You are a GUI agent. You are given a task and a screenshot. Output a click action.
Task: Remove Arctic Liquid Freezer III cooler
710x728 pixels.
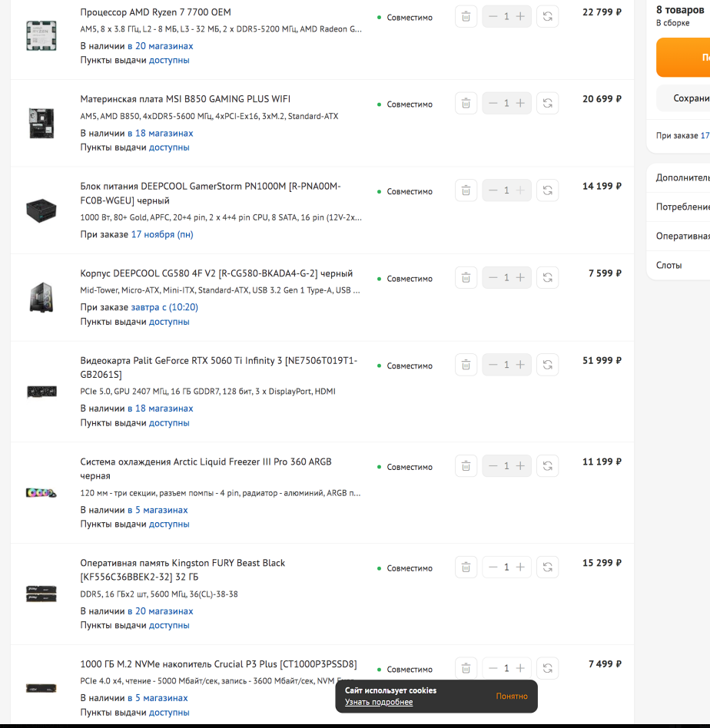466,466
